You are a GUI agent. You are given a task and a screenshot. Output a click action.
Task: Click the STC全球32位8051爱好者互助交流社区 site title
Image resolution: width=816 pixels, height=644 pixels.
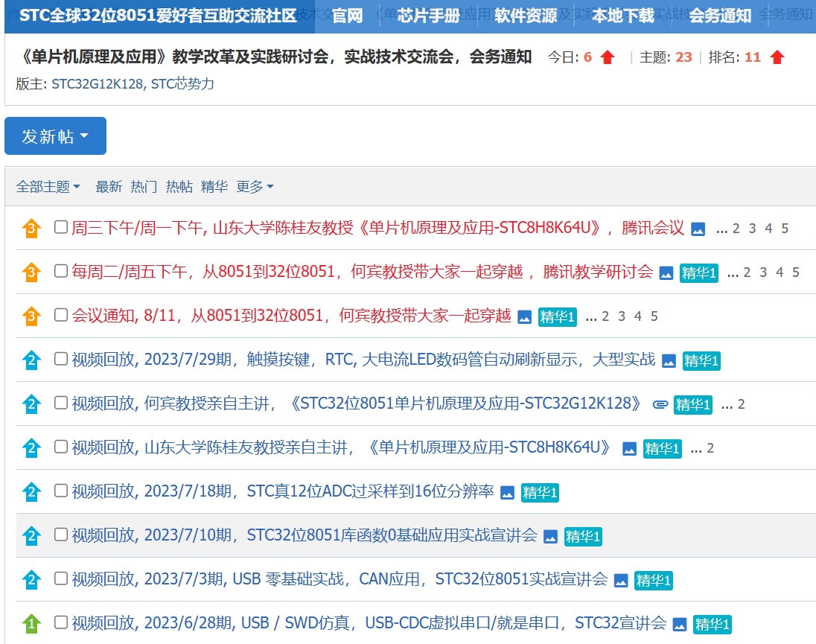[x=158, y=16]
